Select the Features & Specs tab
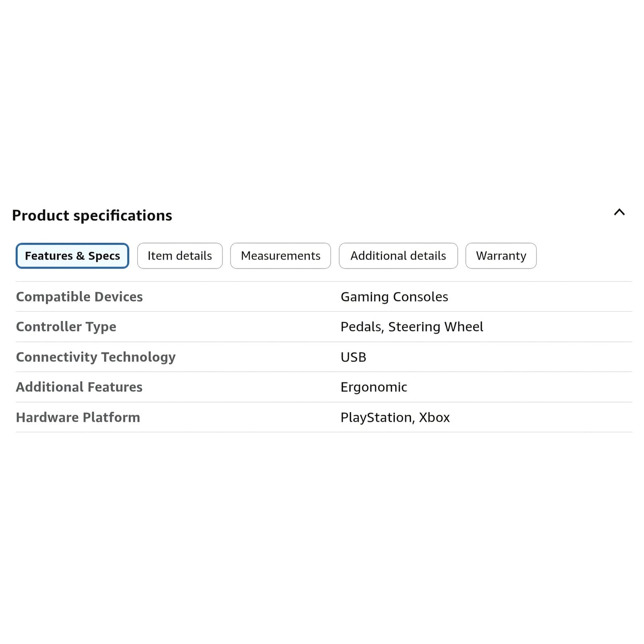 (x=72, y=256)
